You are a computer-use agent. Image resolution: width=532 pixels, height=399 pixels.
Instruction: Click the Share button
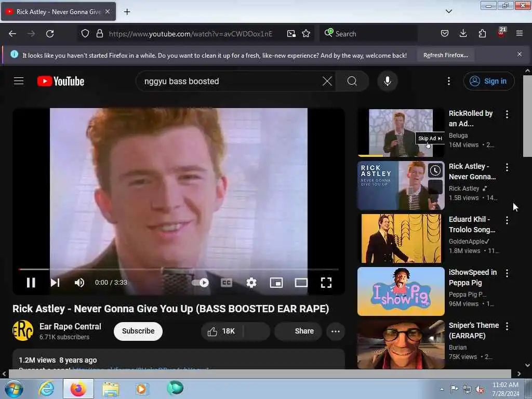coord(298,331)
